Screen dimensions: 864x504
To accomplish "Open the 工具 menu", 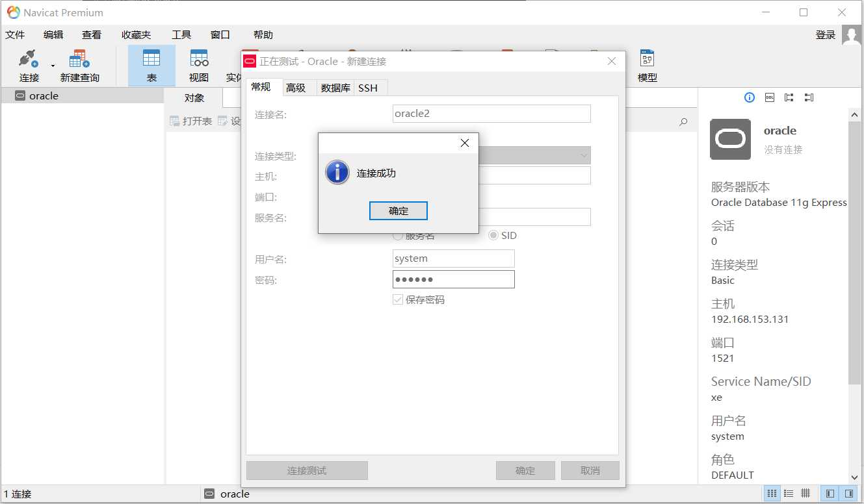I will pyautogui.click(x=181, y=35).
